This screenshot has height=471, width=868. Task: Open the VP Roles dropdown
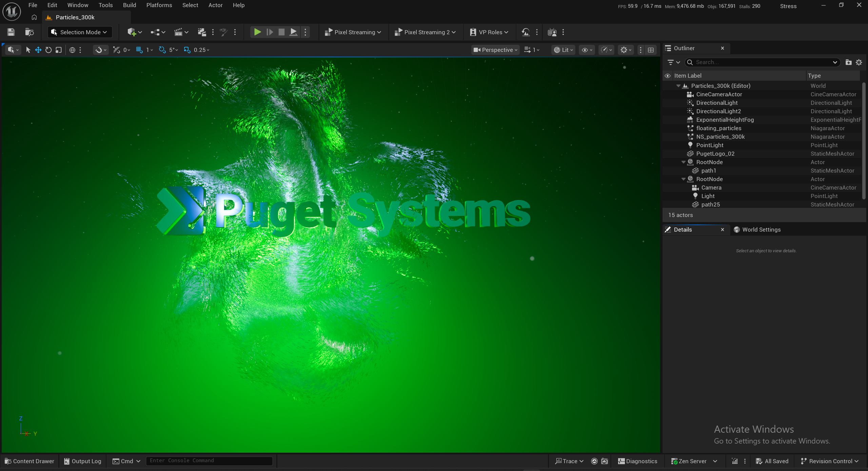pyautogui.click(x=489, y=32)
